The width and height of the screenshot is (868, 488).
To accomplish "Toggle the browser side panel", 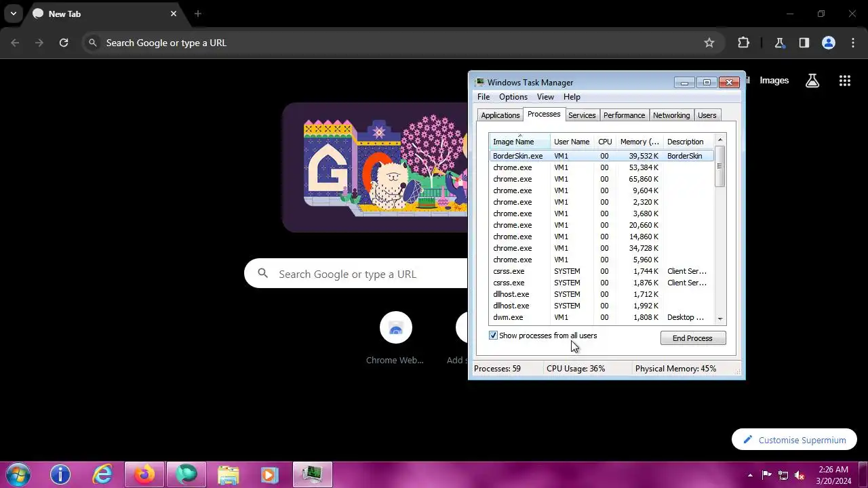I will point(804,43).
